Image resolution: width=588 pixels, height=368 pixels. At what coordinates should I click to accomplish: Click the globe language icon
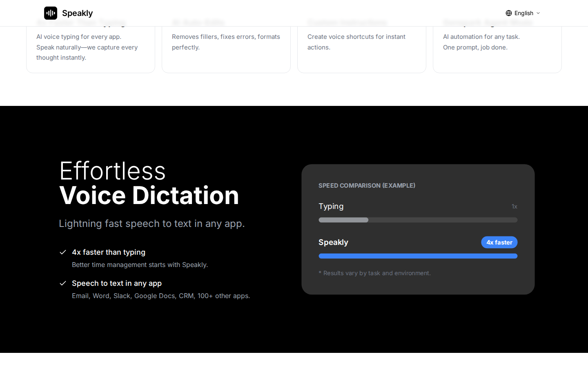tap(509, 13)
